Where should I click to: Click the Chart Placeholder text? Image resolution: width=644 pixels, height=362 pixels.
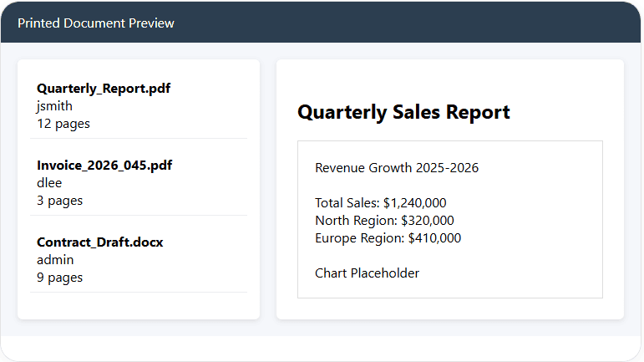click(x=367, y=273)
